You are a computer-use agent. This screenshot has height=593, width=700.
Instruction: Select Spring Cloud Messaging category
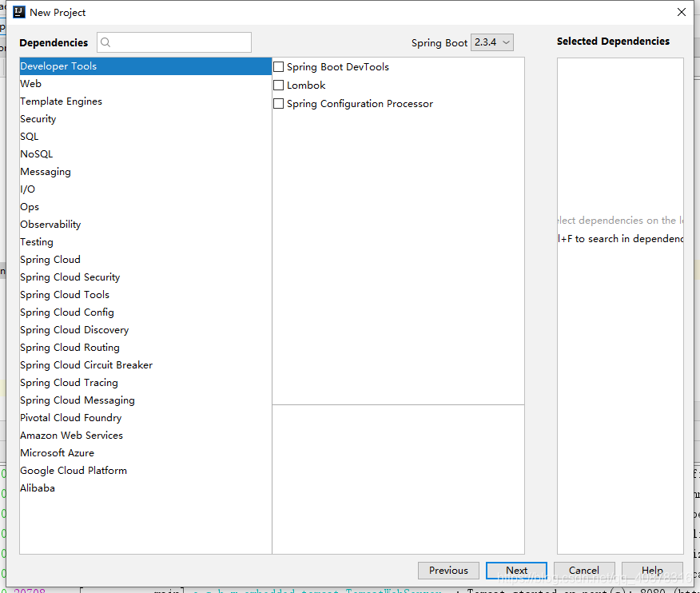pyautogui.click(x=145, y=400)
